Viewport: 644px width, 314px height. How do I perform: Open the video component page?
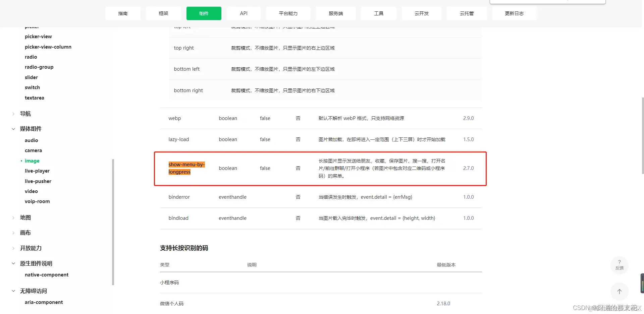point(31,191)
